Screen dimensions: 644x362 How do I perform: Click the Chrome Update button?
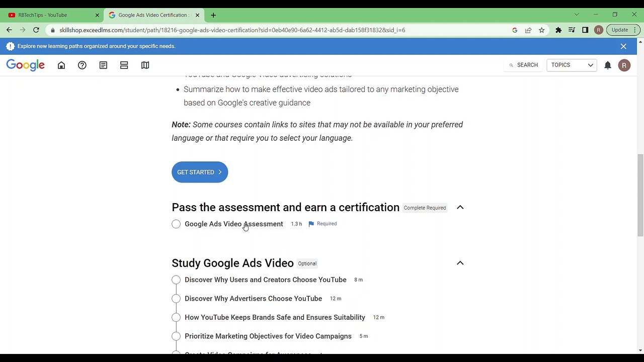622,30
